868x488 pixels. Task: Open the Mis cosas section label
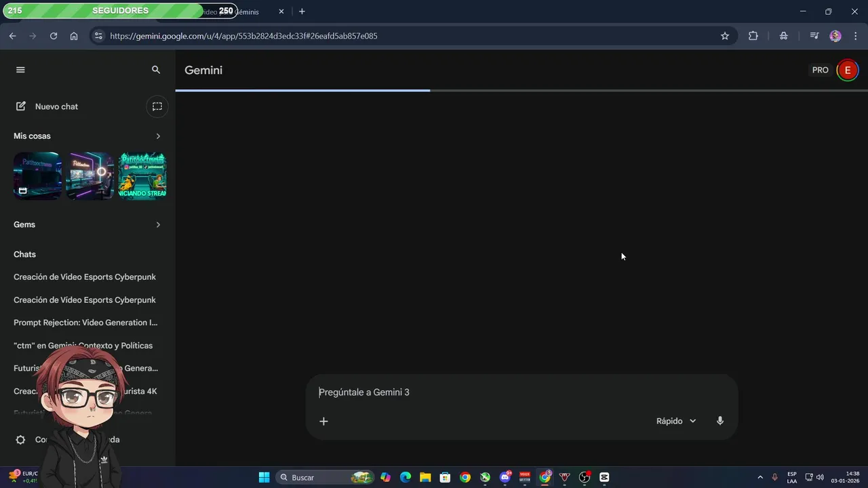point(32,136)
